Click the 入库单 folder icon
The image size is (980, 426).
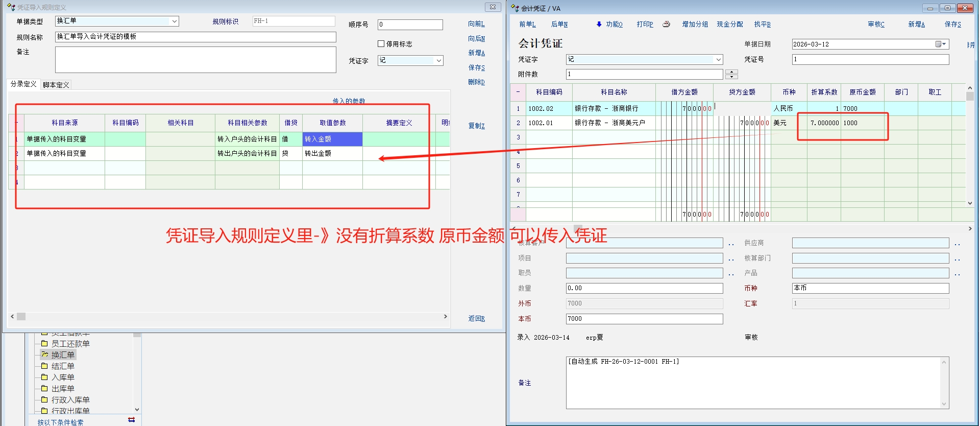44,377
